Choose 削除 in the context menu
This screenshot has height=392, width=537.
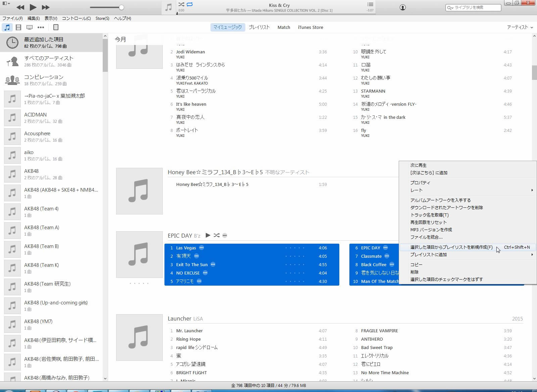(468, 272)
